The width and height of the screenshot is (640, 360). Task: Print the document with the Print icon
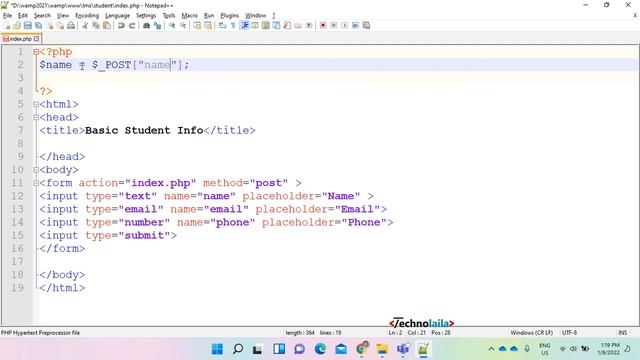click(71, 25)
